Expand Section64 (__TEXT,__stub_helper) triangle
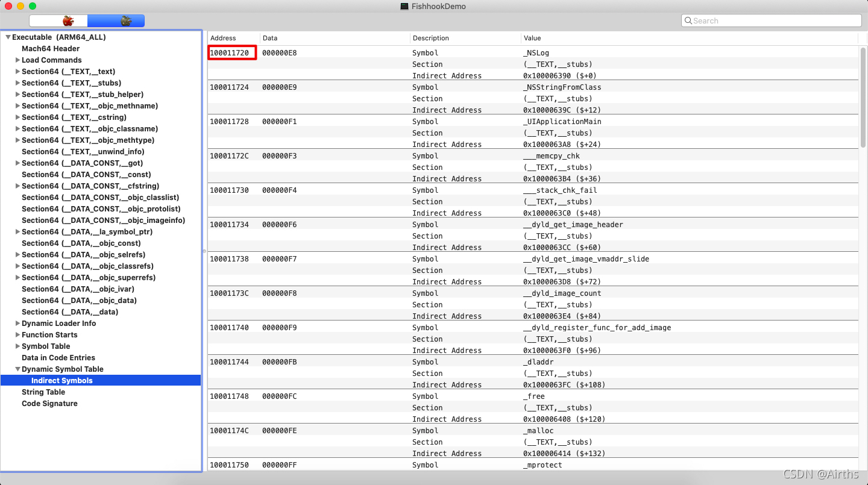 pyautogui.click(x=17, y=95)
